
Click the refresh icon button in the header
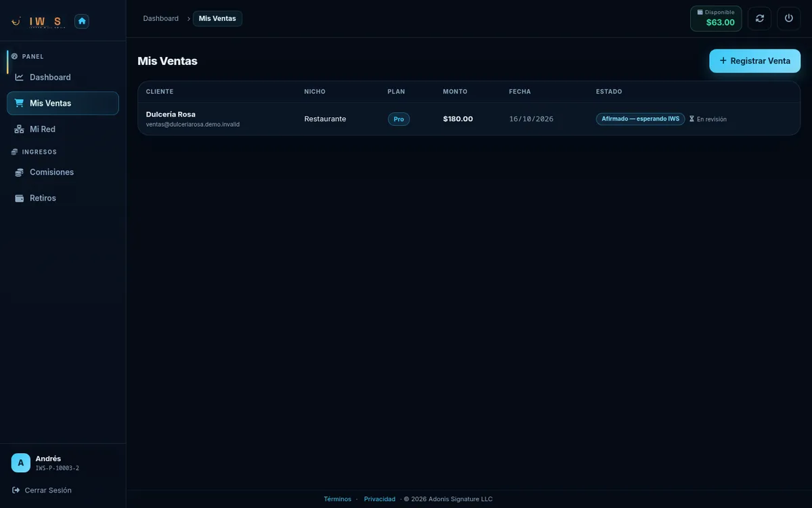pyautogui.click(x=760, y=18)
